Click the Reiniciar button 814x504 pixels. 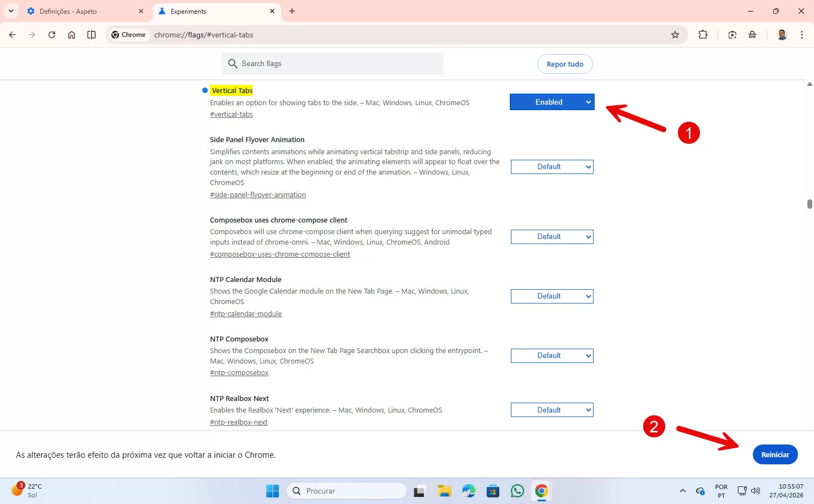[775, 454]
